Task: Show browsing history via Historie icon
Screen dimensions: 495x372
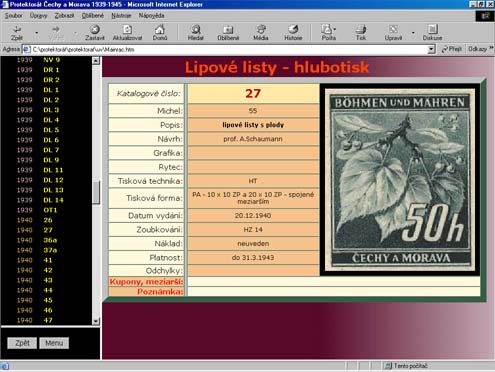Action: tap(293, 29)
